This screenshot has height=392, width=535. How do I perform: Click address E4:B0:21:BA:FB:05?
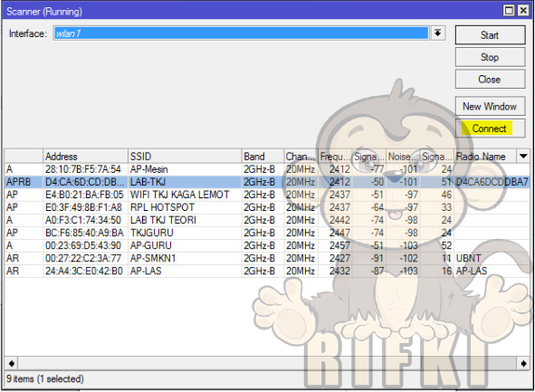pyautogui.click(x=84, y=195)
